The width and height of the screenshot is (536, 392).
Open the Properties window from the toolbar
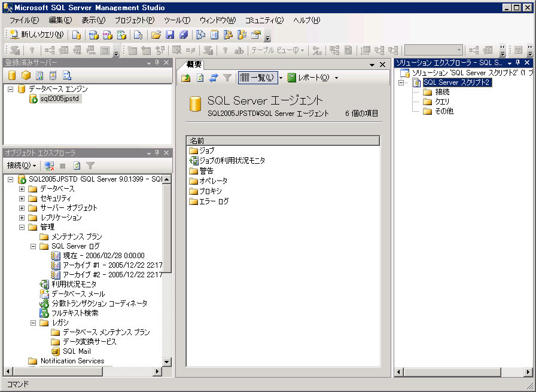click(255, 35)
